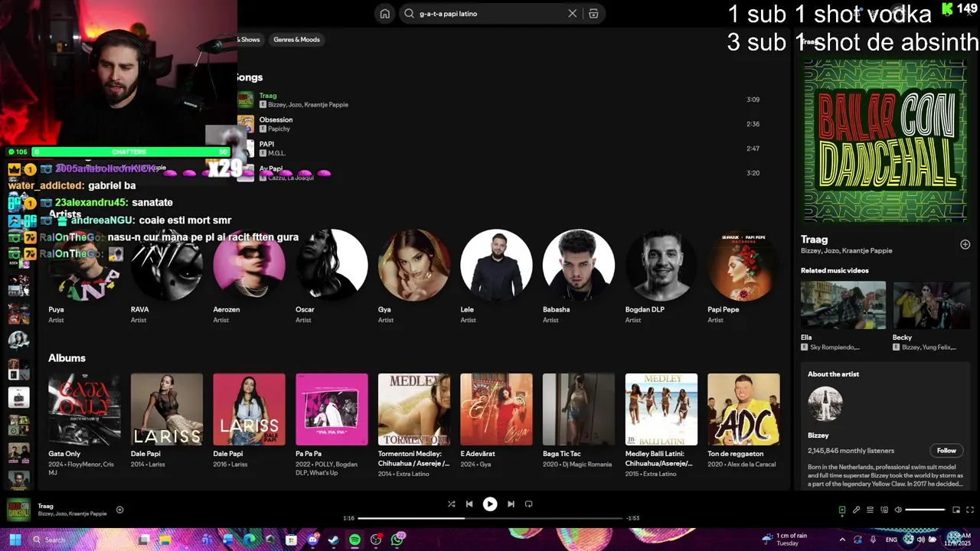Click the Traag title in Now Playing panel
The width and height of the screenshot is (980, 551).
(814, 240)
